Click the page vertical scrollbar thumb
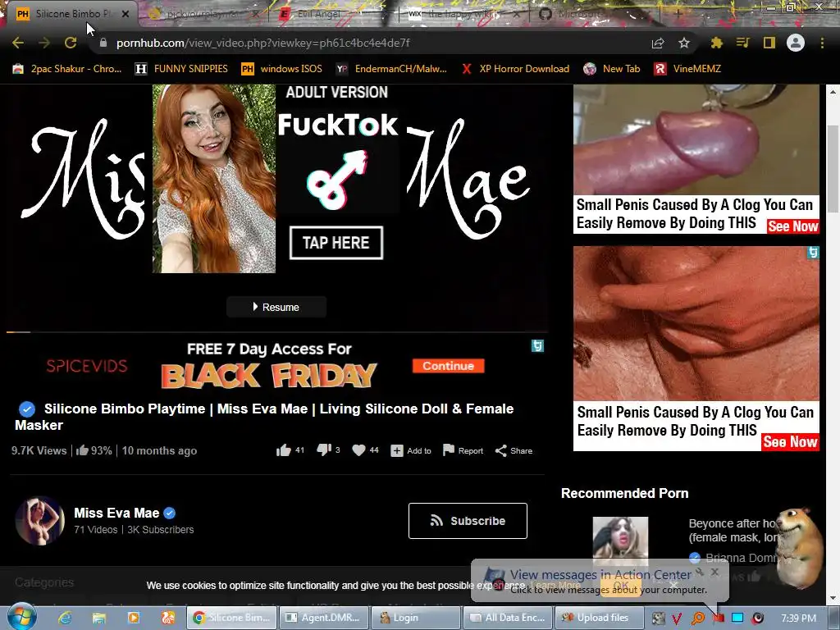 pos(833,167)
